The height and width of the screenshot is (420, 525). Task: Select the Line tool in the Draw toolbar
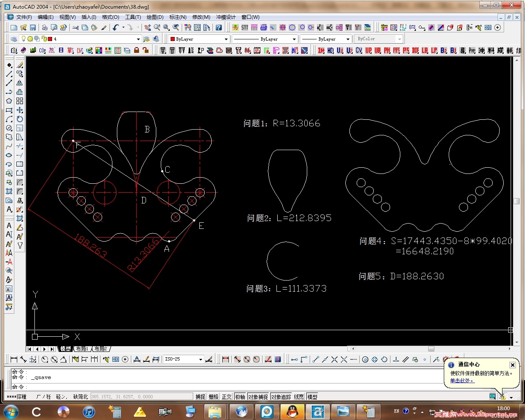coord(9,74)
